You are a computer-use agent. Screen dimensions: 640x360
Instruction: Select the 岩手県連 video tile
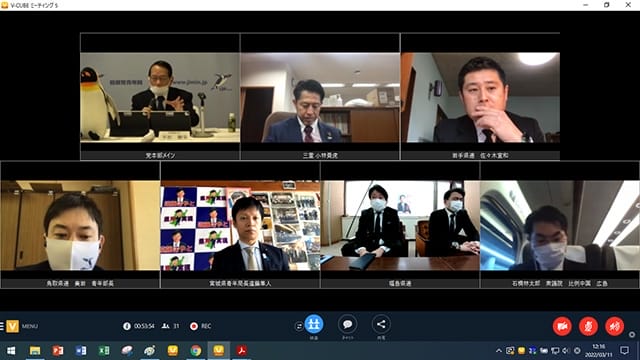(480, 97)
